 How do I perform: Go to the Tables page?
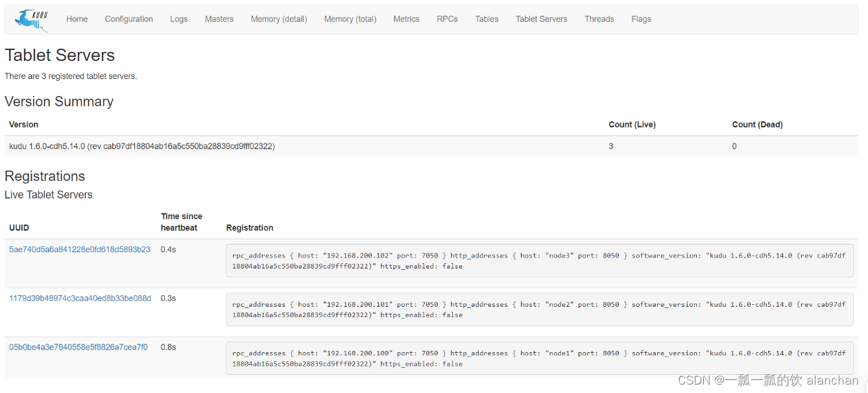[x=487, y=19]
